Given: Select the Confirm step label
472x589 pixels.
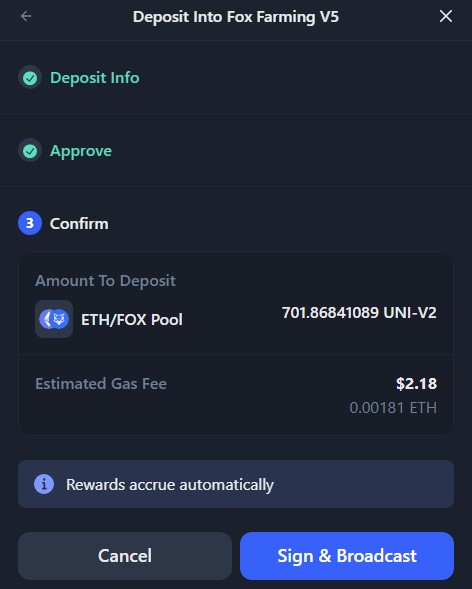Looking at the screenshot, I should (x=79, y=224).
